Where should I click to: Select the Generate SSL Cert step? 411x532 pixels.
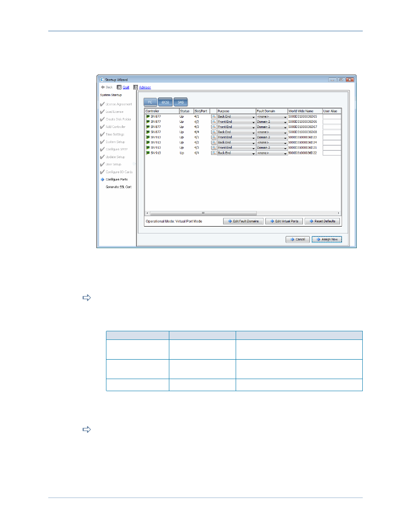click(x=118, y=187)
